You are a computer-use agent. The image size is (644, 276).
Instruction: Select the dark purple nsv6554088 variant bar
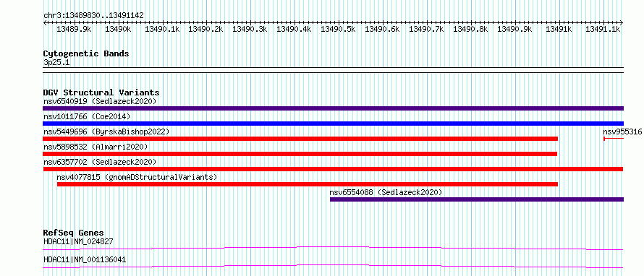(x=477, y=199)
